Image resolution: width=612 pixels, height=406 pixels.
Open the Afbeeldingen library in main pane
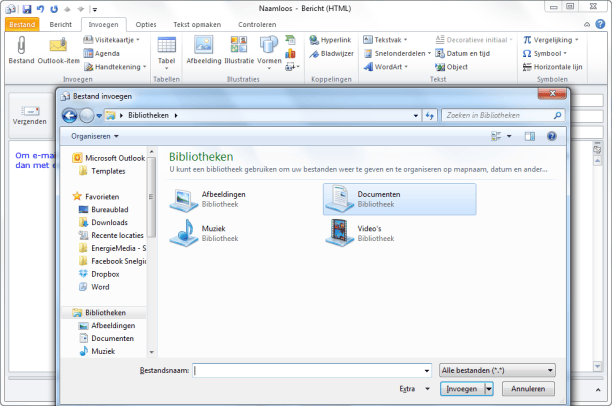point(208,199)
